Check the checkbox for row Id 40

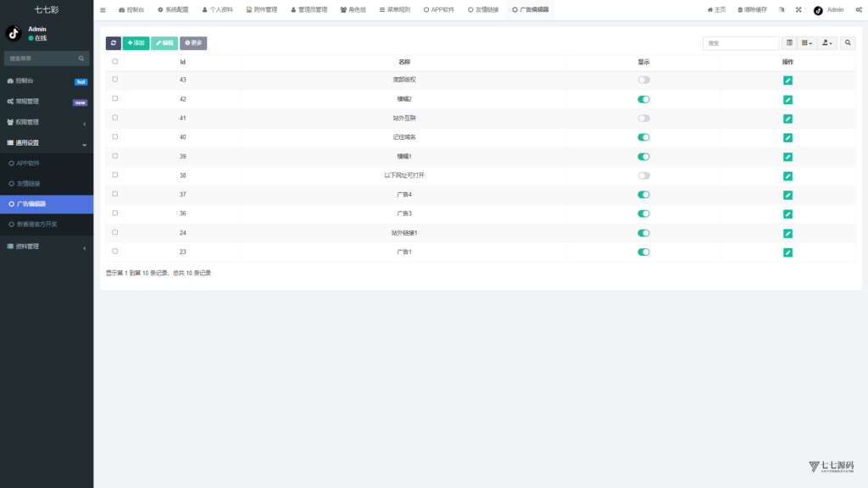(115, 136)
